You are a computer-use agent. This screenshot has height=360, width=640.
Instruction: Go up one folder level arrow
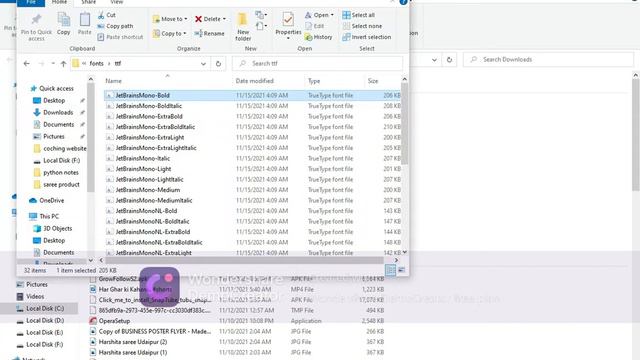pyautogui.click(x=63, y=64)
